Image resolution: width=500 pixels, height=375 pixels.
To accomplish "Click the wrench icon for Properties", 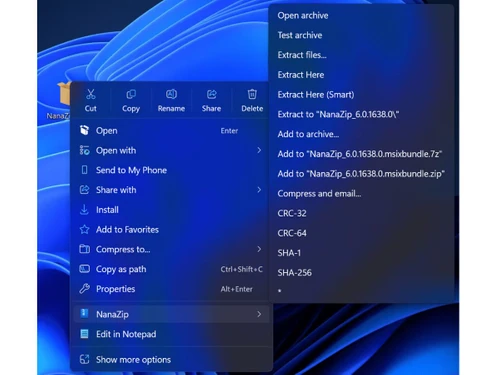I will pos(84,288).
